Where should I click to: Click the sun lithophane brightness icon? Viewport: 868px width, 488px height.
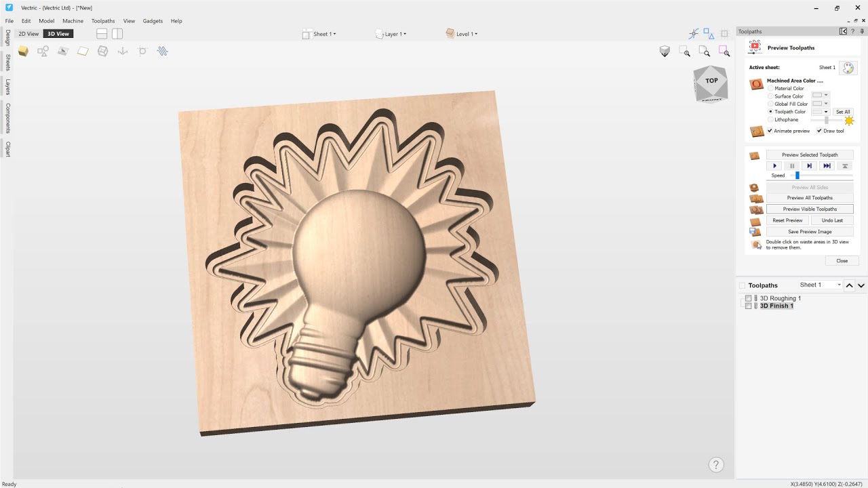[849, 121]
